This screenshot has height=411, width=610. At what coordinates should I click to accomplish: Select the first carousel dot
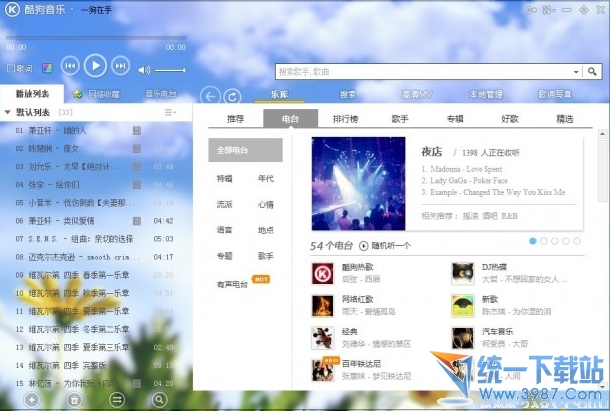[x=533, y=241]
